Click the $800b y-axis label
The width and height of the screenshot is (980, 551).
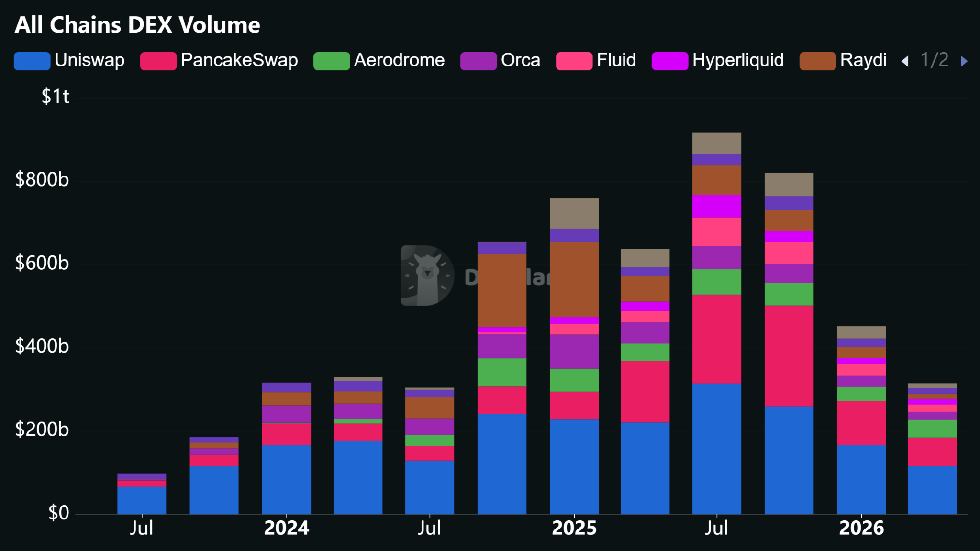coord(42,179)
